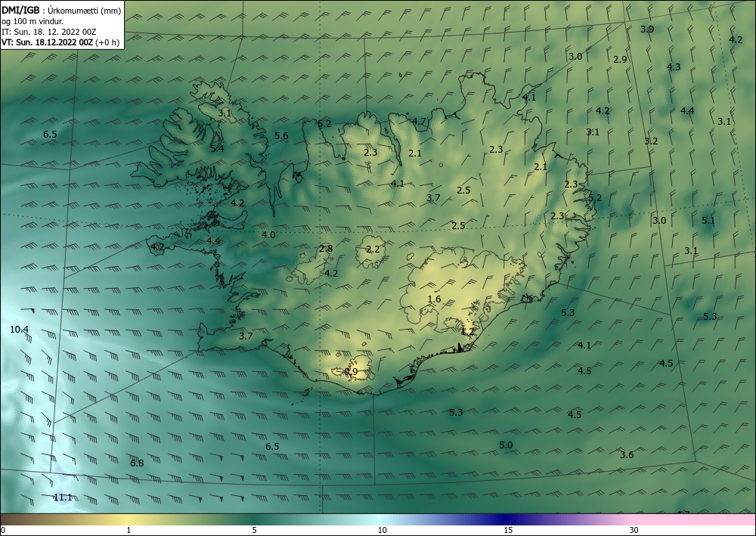Select the 1.6 value on the large glacier
Image resolution: width=756 pixels, height=536 pixels.
point(434,299)
